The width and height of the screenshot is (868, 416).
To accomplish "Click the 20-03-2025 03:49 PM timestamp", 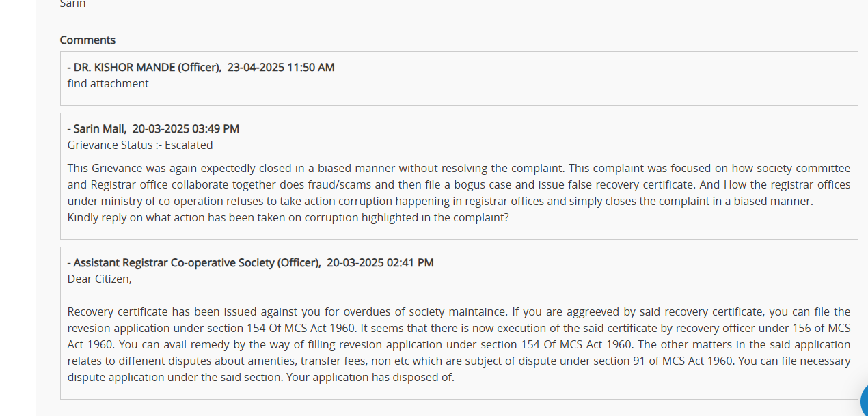I will tap(186, 128).
